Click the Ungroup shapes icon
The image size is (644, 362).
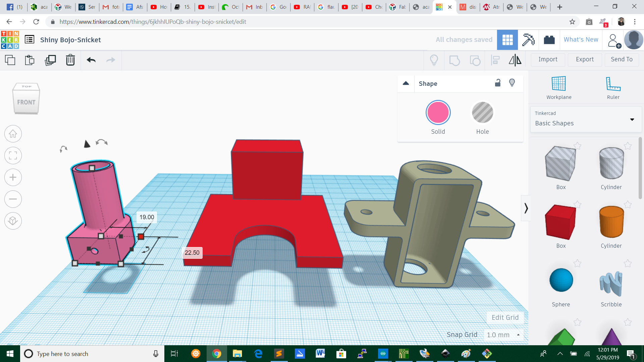click(475, 60)
